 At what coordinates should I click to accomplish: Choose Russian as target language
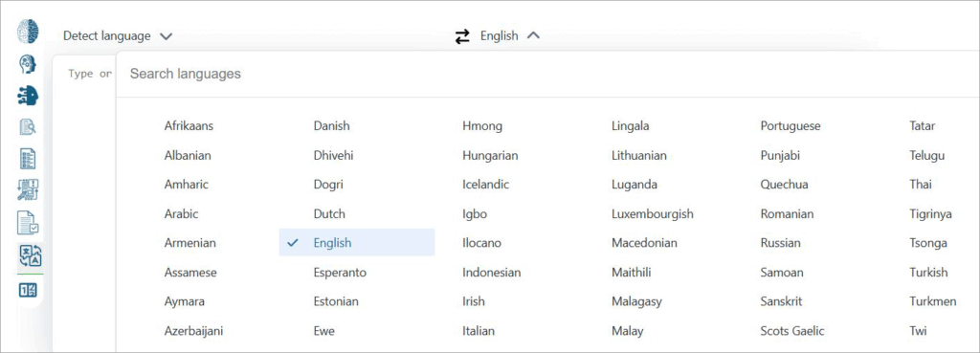click(781, 243)
